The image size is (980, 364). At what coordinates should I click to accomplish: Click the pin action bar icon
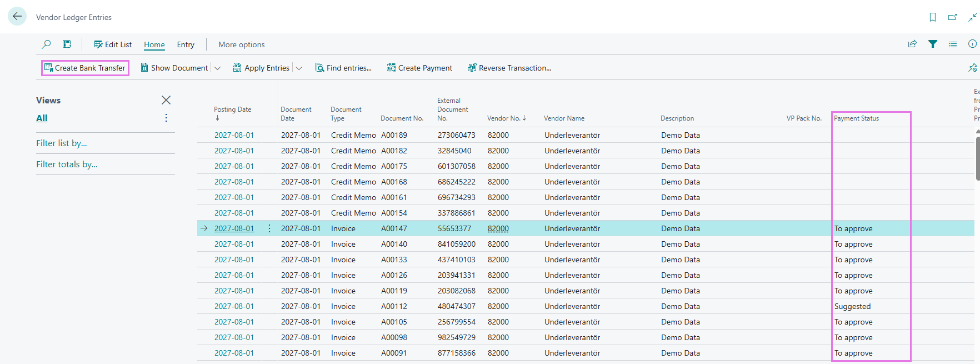pos(972,68)
